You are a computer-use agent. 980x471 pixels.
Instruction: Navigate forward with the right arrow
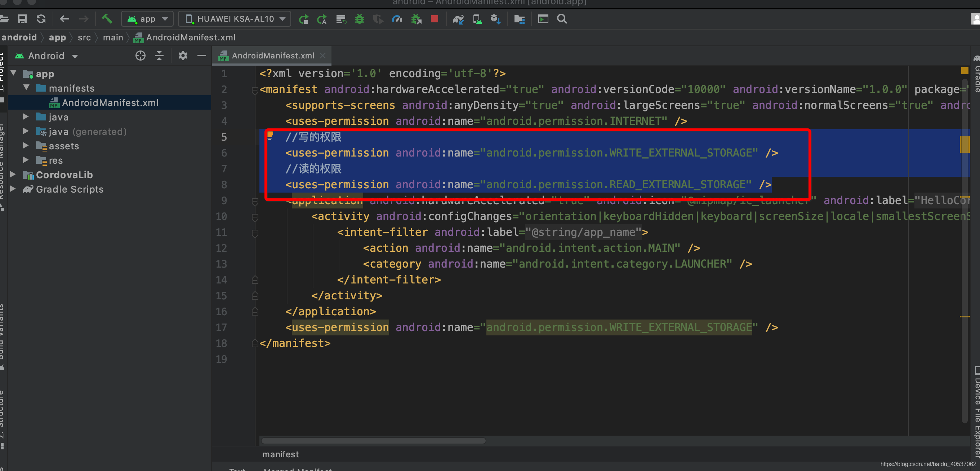(84, 19)
